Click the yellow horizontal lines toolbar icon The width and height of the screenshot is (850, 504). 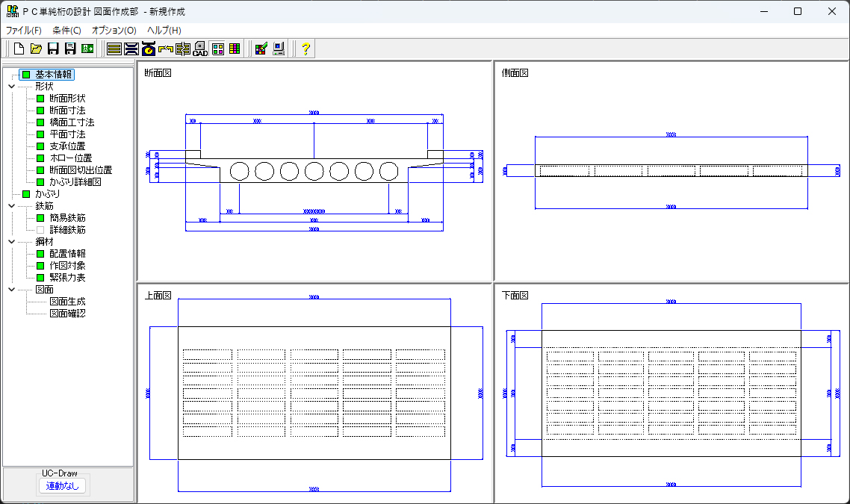(114, 49)
